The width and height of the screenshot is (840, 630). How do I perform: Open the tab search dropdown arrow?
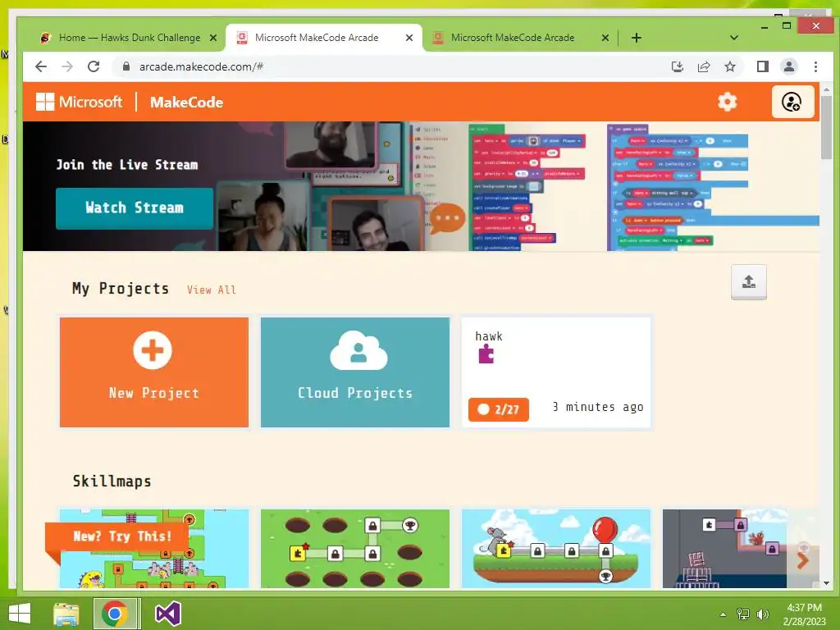point(734,38)
